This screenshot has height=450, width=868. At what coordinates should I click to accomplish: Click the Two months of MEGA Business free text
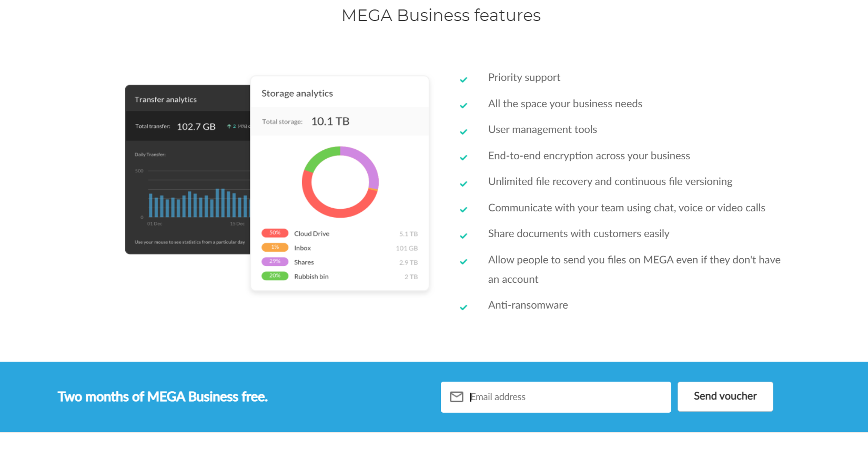(x=163, y=396)
